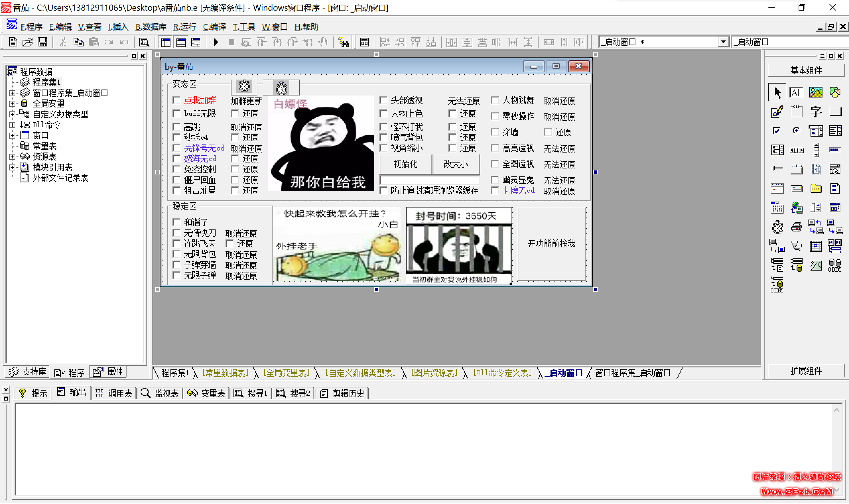Click the Copy toolbar icon
The image size is (849, 504).
79,42
